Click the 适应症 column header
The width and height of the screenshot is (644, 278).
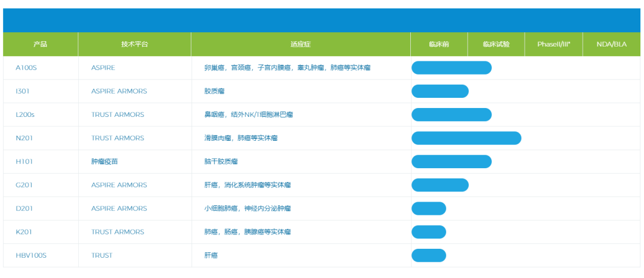[x=301, y=45]
